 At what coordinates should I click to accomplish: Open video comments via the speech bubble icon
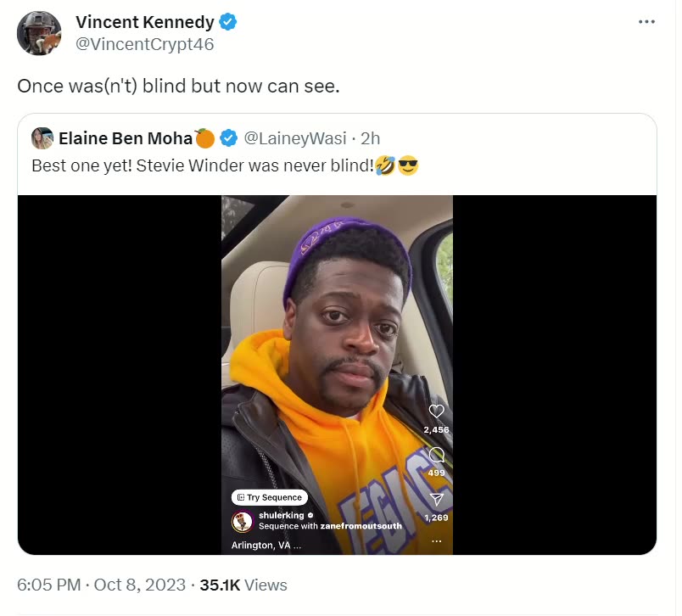tap(437, 456)
